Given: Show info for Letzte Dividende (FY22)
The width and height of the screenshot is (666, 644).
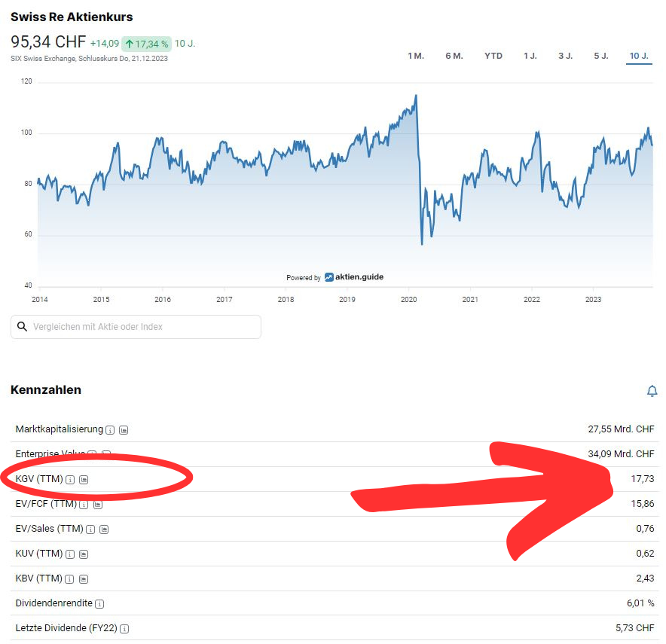Looking at the screenshot, I should pos(124,629).
